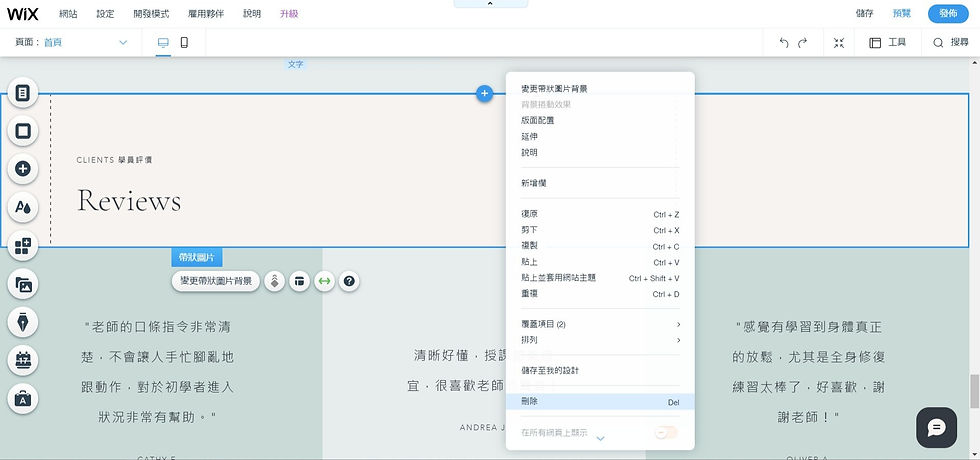980x460 pixels.
Task: Click the vertical page scrollbar thumb
Action: 974,391
